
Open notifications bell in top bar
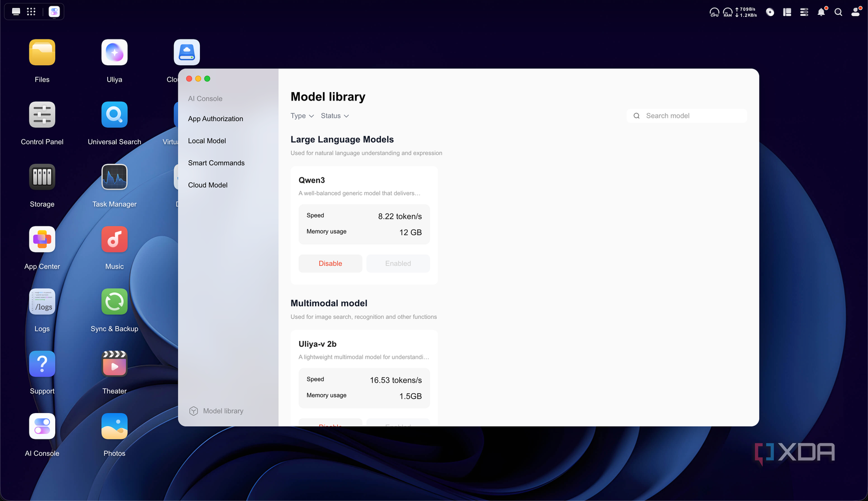point(822,12)
